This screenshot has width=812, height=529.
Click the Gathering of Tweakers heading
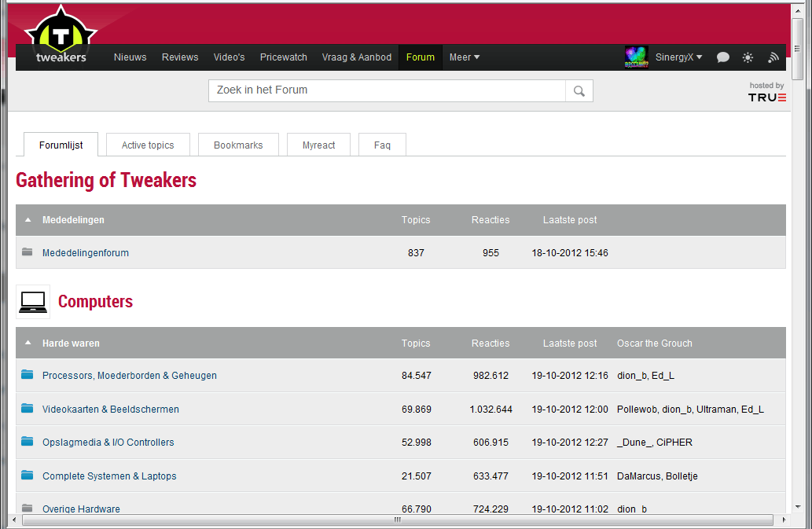tap(106, 180)
